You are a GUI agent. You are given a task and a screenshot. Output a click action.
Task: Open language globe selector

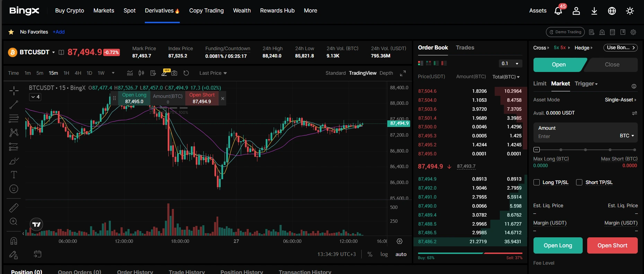coord(612,11)
